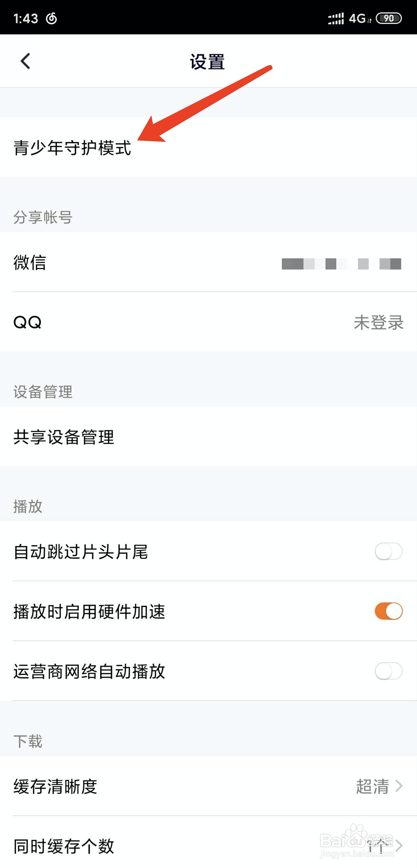Viewport: 417px width, 868px height.
Task: Tap the battery indicator in status bar
Action: tap(389, 18)
